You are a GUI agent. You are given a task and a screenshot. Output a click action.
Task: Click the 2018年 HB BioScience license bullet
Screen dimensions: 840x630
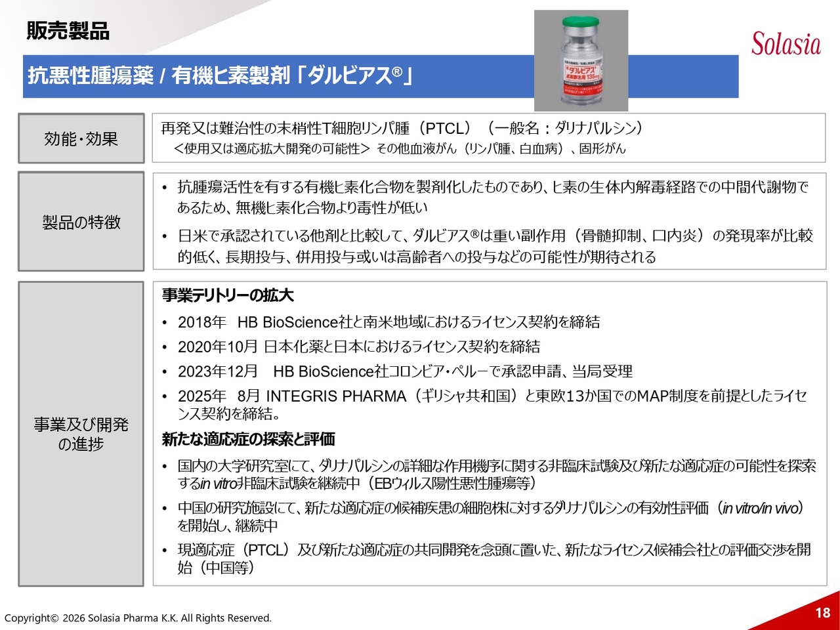pos(388,322)
